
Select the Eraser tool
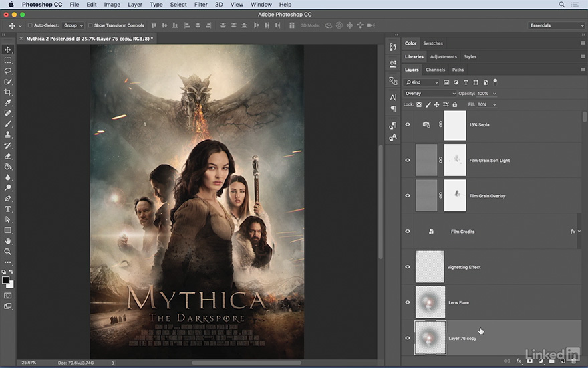(x=7, y=156)
